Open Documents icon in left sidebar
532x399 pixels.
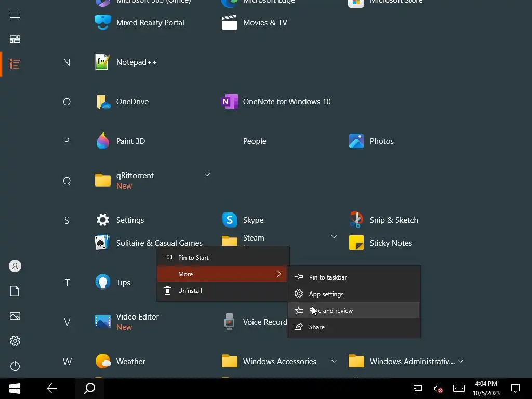[15, 291]
